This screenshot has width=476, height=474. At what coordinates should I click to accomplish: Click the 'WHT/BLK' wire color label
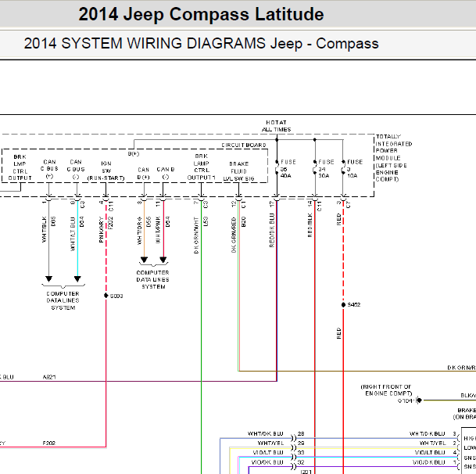coord(45,229)
